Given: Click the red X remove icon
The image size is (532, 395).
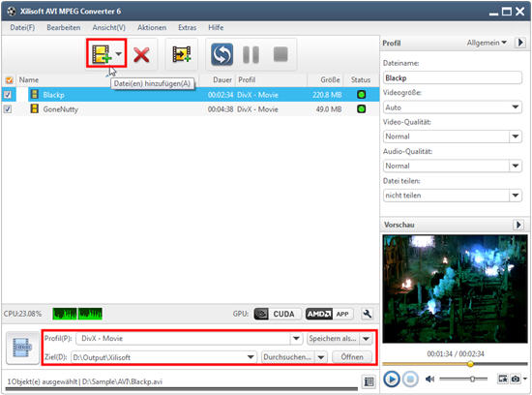Looking at the screenshot, I should (x=141, y=54).
